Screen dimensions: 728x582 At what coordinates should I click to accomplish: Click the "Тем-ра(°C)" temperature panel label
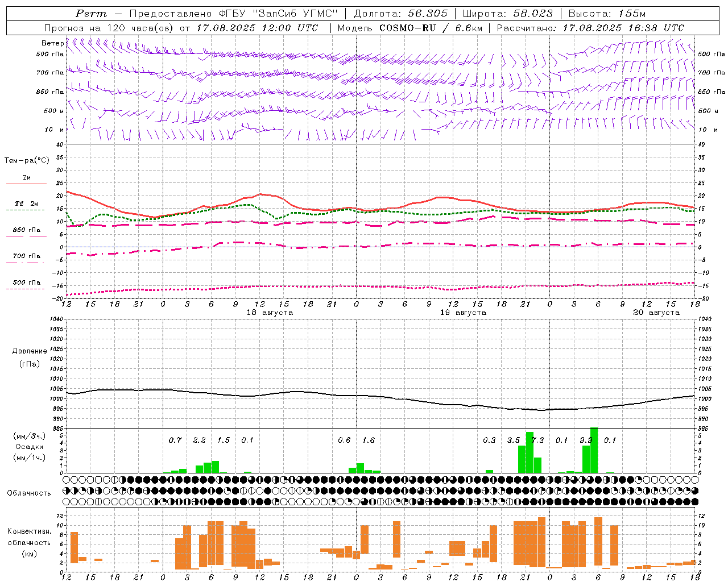point(27,161)
